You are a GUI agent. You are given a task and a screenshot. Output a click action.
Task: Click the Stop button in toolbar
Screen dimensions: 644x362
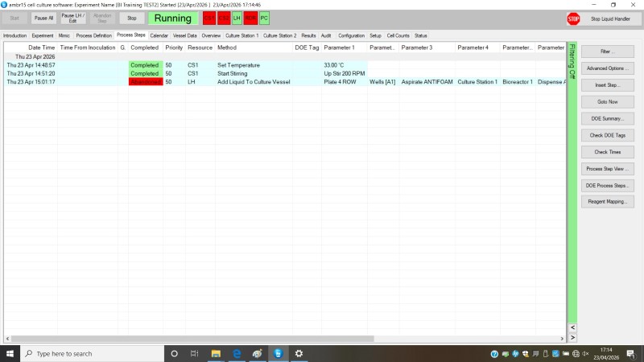tap(132, 18)
